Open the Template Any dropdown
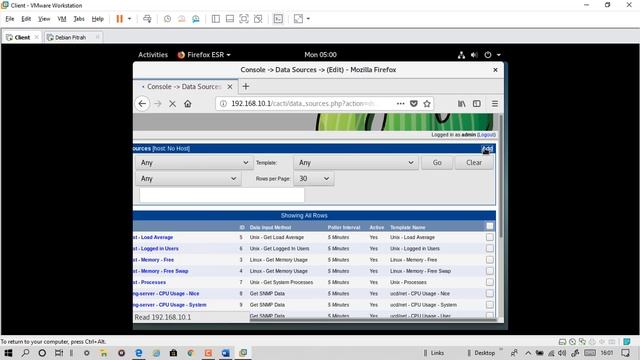 356,162
